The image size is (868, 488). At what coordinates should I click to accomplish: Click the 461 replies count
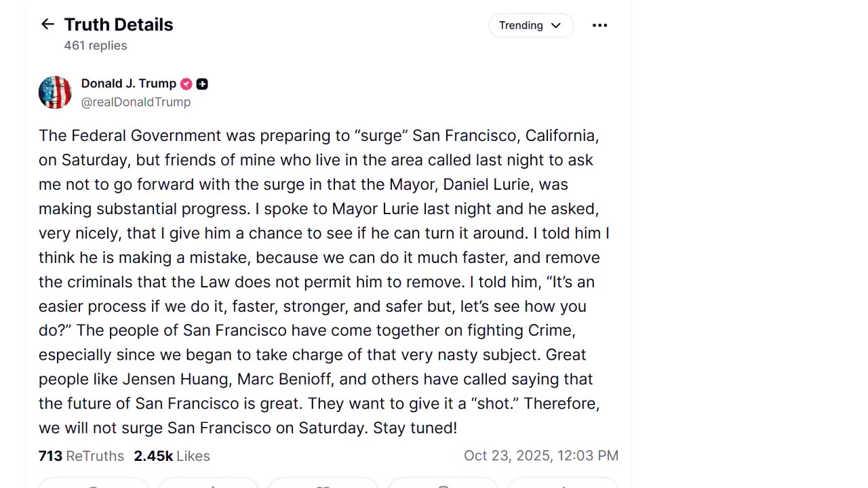(x=96, y=45)
